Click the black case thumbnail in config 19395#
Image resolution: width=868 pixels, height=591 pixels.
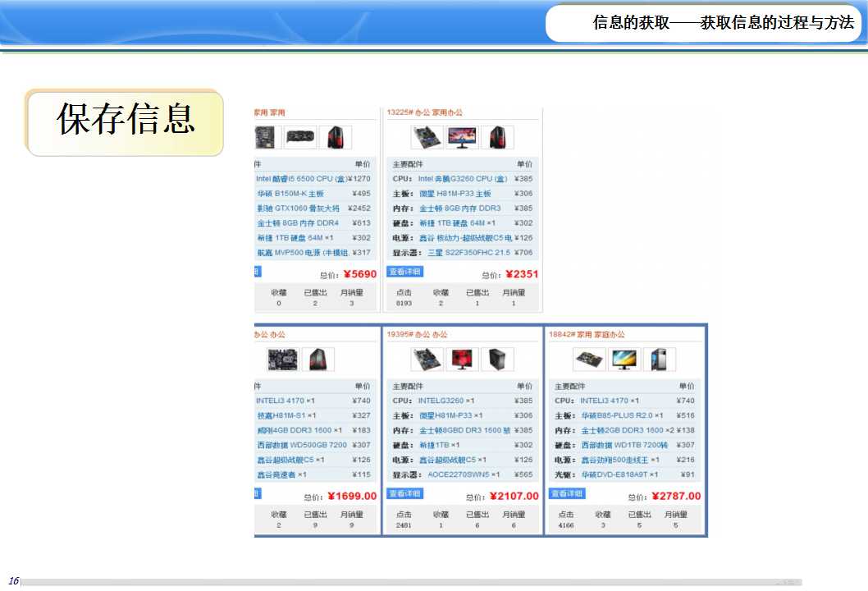pos(498,360)
